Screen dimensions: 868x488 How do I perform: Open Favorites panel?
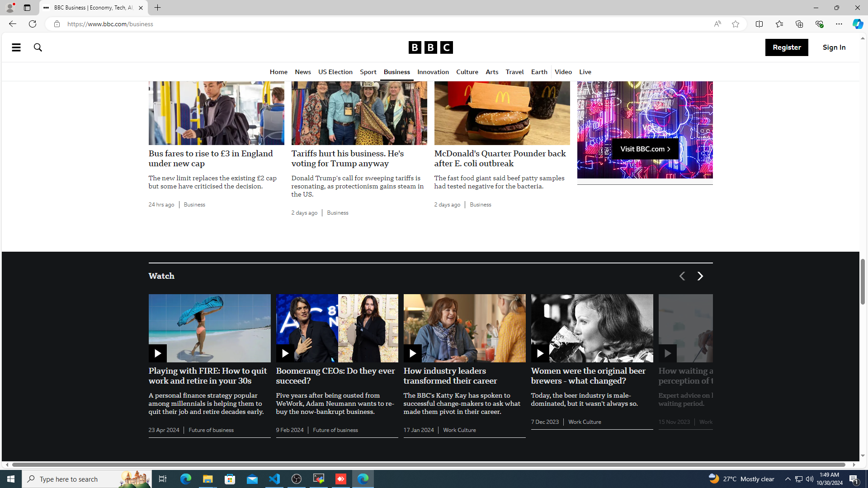[779, 24]
